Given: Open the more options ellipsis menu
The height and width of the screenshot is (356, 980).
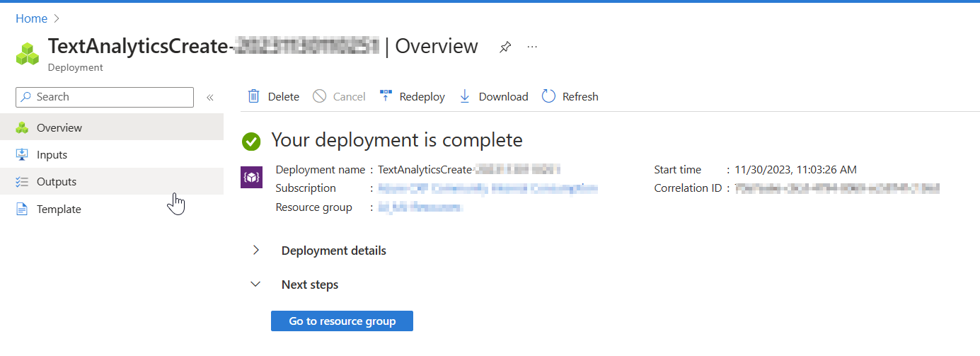Looking at the screenshot, I should point(532,47).
